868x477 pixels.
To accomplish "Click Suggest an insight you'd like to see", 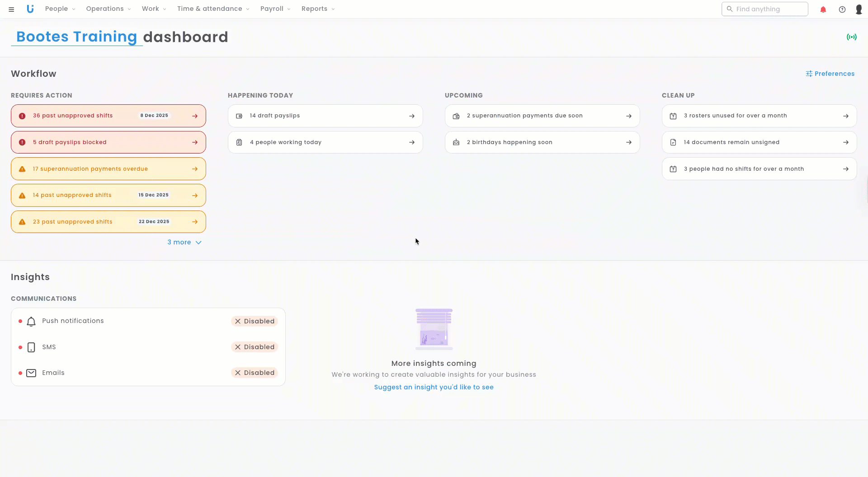I will point(434,387).
